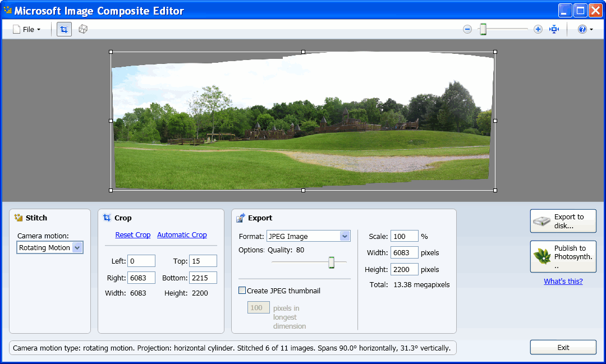Open the help icon menu
The width and height of the screenshot is (606, 364).
pos(582,29)
